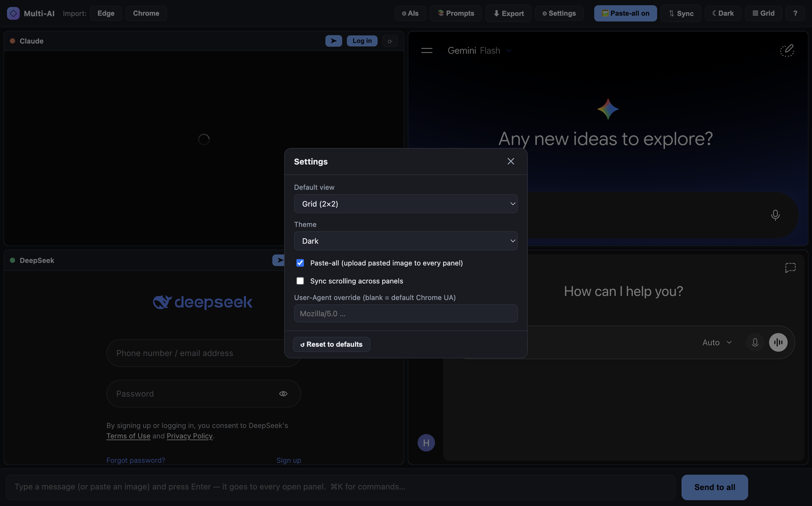Open the Forgot password? link

[x=135, y=460]
